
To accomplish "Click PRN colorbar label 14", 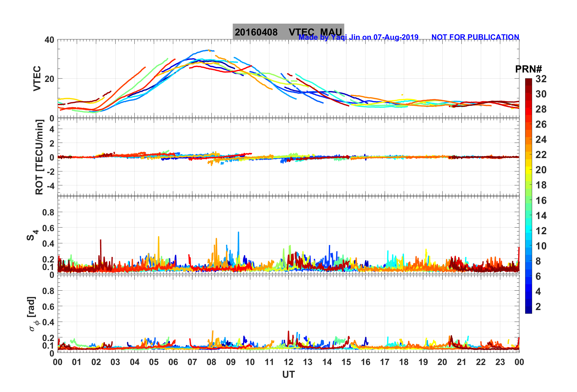I will click(x=541, y=216).
